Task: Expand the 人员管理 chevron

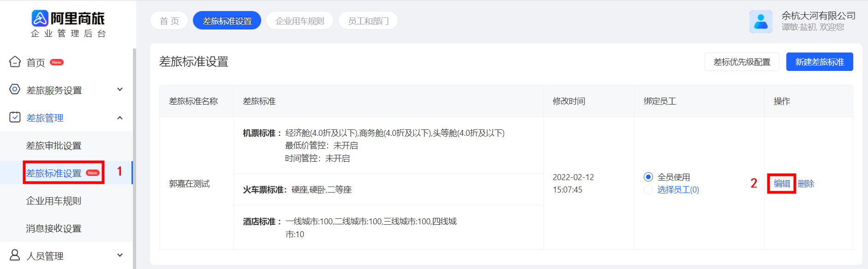Action: 120,255
